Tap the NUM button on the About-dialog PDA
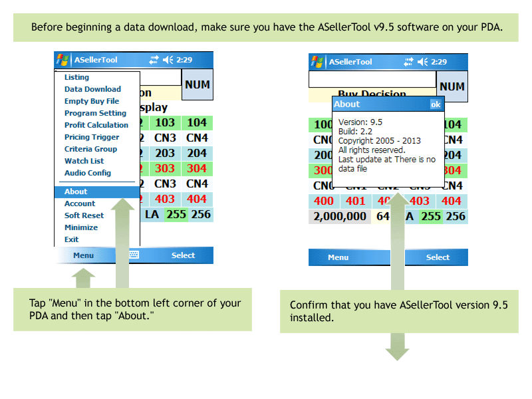Viewport: 532px width, 399px height. click(452, 86)
